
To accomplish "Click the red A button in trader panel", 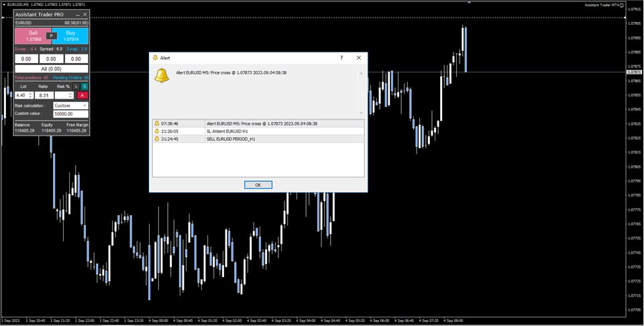I will [x=83, y=95].
